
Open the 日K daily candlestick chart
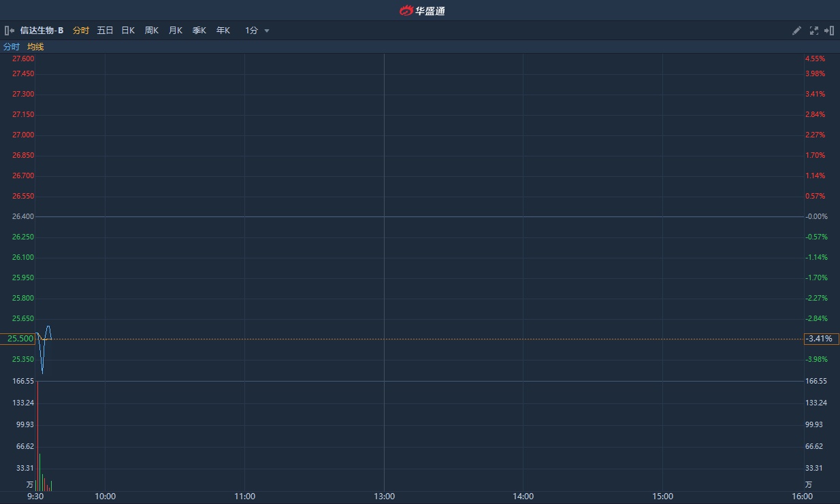point(128,31)
